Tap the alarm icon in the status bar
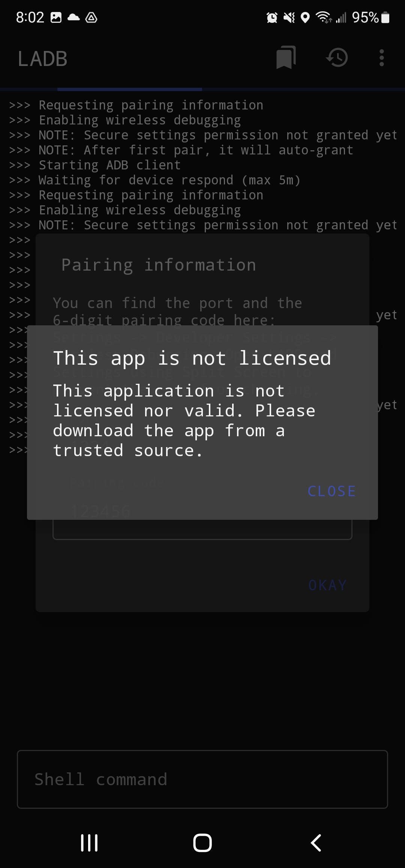Image resolution: width=405 pixels, height=868 pixels. pyautogui.click(x=272, y=18)
